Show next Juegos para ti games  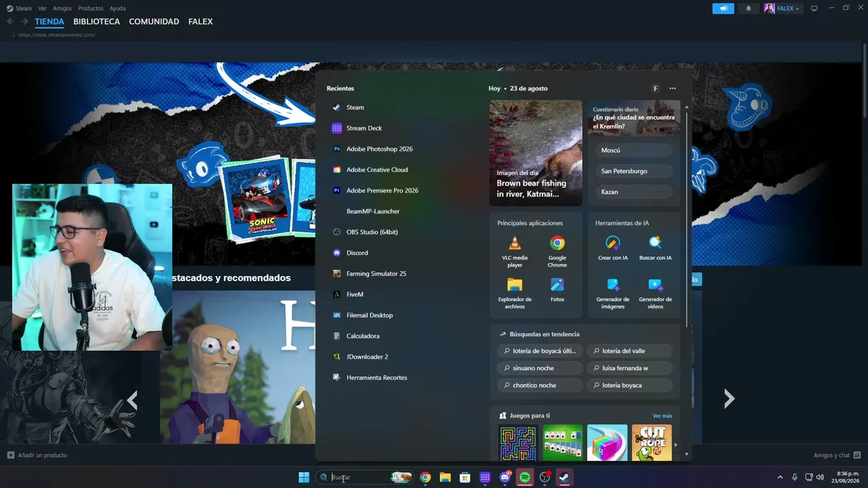675,445
